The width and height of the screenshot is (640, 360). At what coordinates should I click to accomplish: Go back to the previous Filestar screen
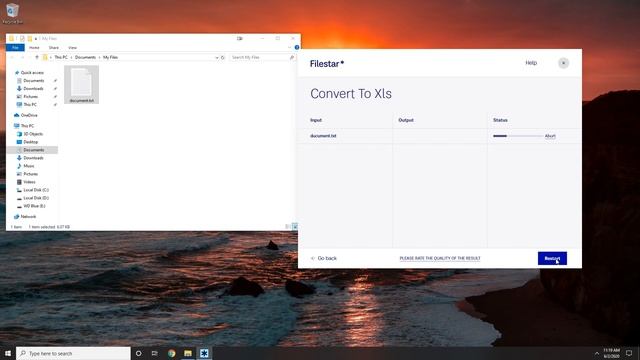tap(324, 258)
